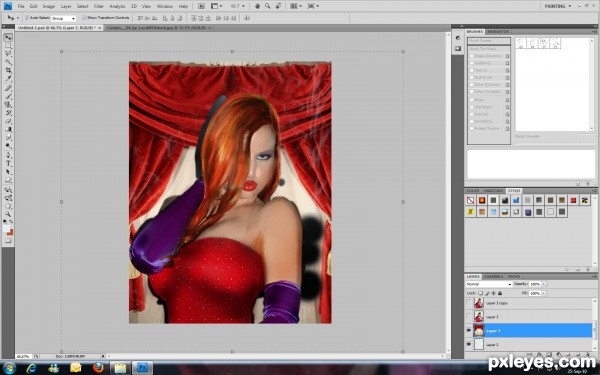600x375 pixels.
Task: Select the Rectangular Marquee tool
Action: 8,46
